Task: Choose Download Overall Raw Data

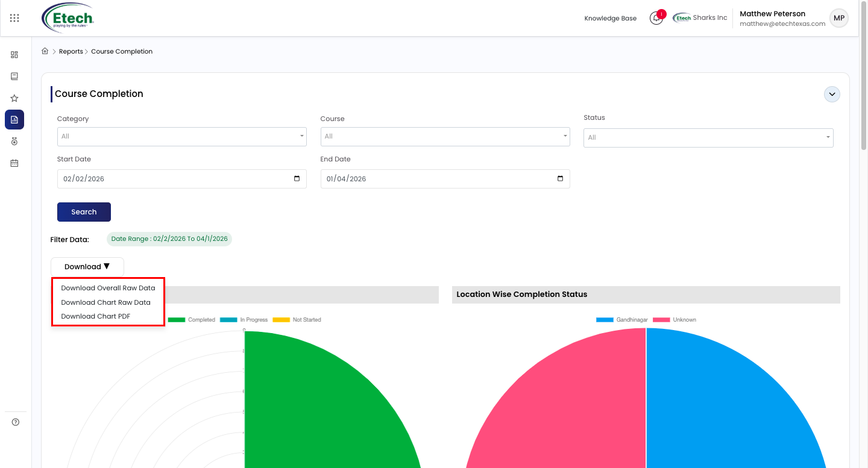Action: tap(108, 288)
